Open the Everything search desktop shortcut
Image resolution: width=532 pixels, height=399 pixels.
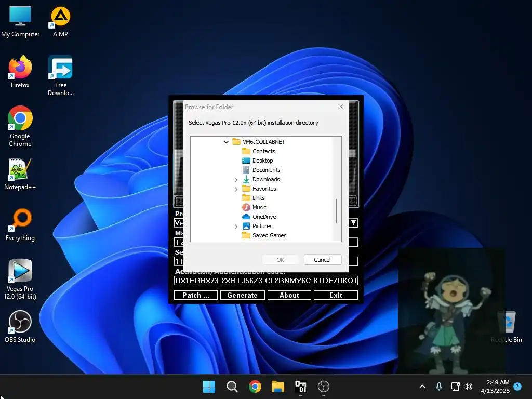click(20, 224)
